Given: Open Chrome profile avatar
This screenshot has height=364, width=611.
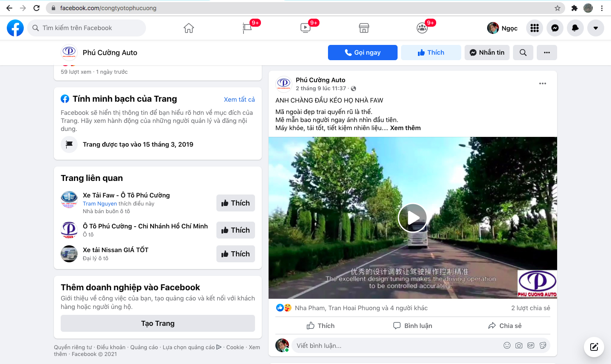Looking at the screenshot, I should point(588,8).
